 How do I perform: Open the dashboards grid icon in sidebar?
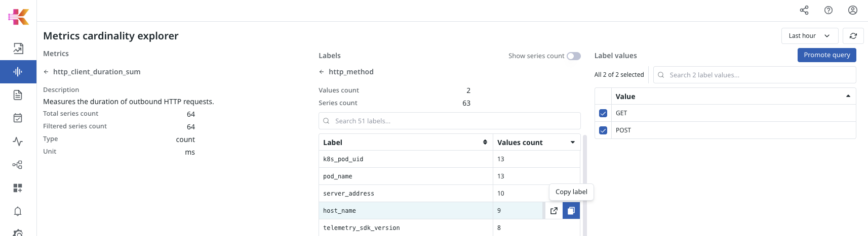pos(18,188)
